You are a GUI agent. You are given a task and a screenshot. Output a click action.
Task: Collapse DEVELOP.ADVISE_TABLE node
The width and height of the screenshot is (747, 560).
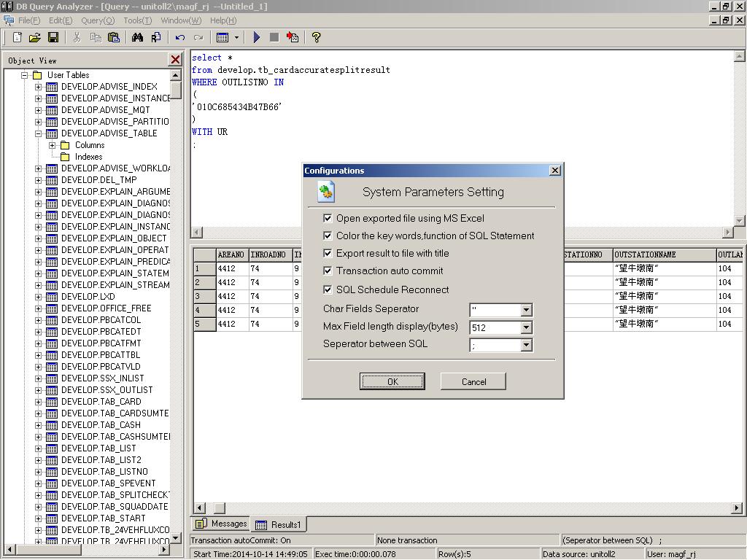38,134
